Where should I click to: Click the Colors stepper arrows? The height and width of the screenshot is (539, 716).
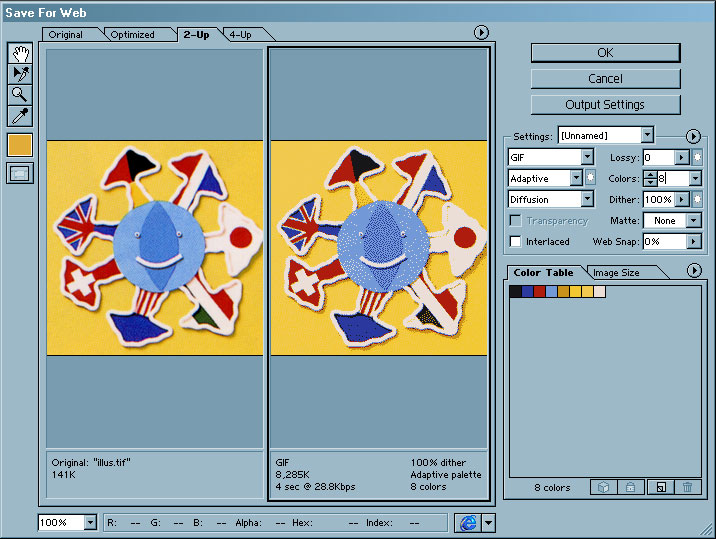[650, 178]
